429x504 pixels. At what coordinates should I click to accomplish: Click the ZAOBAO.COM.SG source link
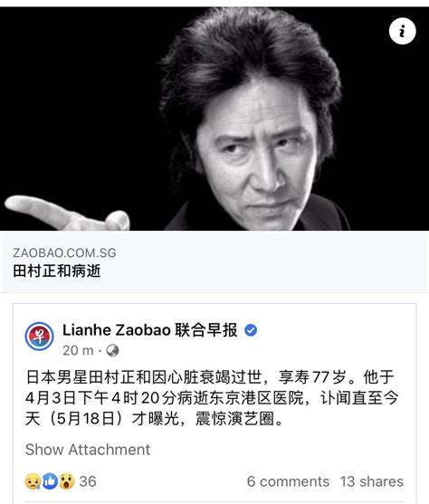[64, 253]
